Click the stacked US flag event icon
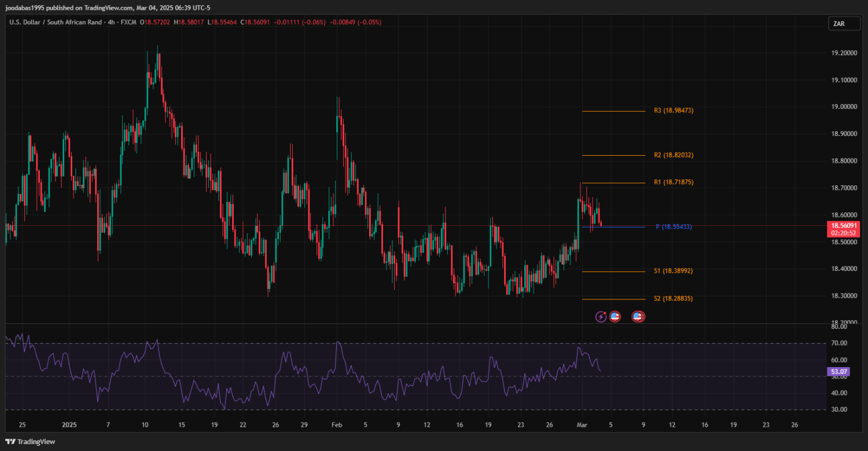 click(638, 317)
